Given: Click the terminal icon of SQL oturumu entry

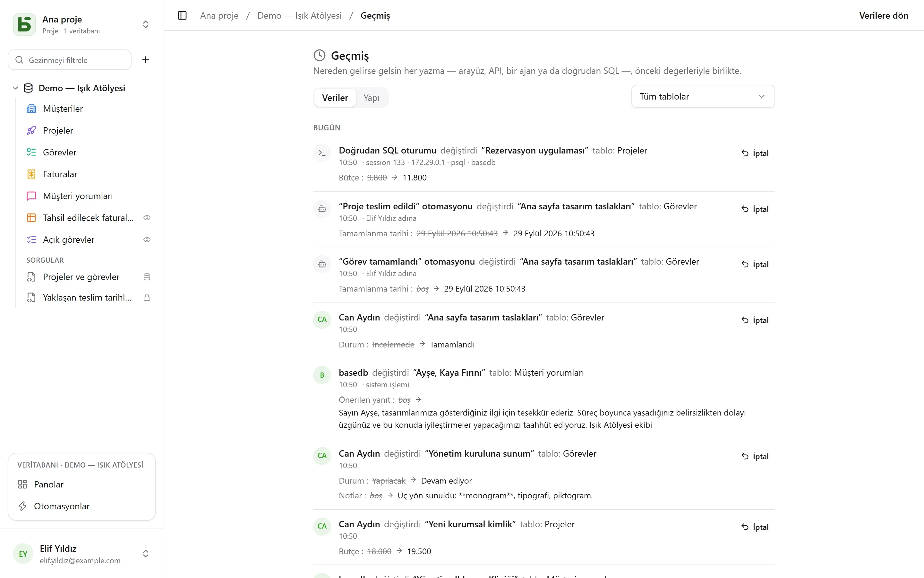Looking at the screenshot, I should pos(322,153).
